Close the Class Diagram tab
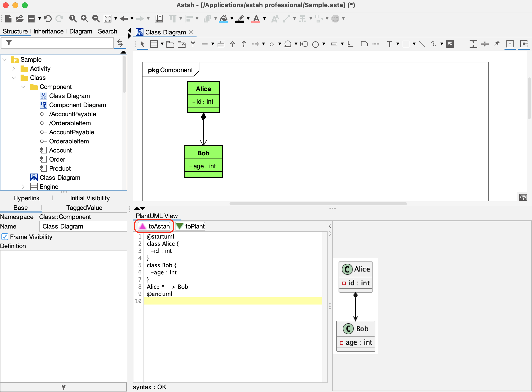This screenshot has height=392, width=532. (x=191, y=32)
